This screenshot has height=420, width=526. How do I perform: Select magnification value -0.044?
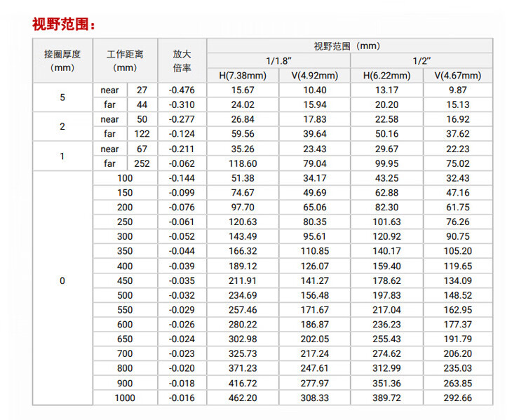[x=182, y=251]
